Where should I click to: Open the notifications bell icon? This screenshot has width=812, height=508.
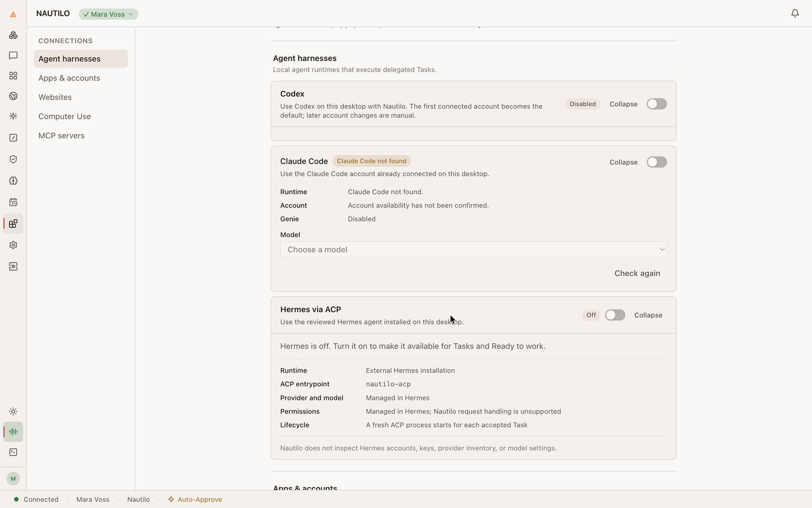click(795, 13)
